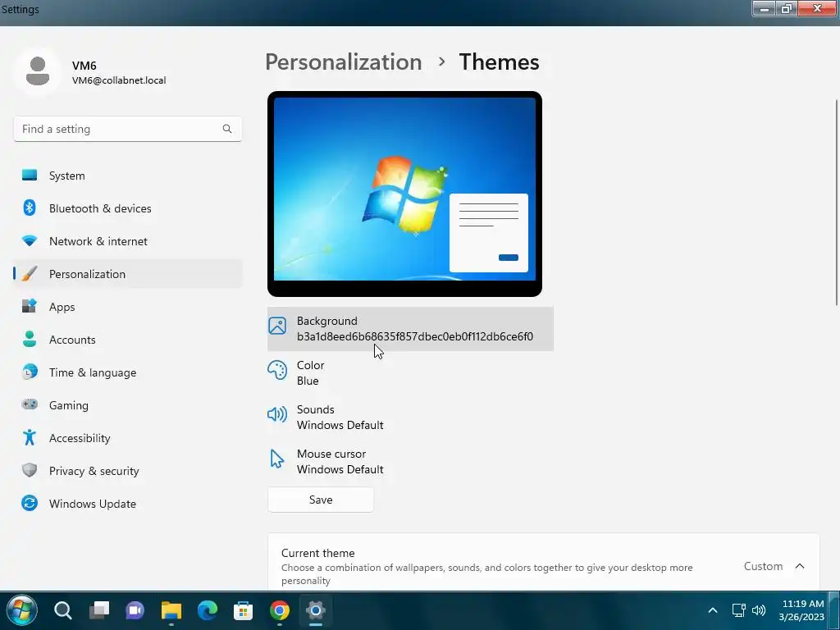
Task: Click the Themes page heading
Action: coord(499,62)
